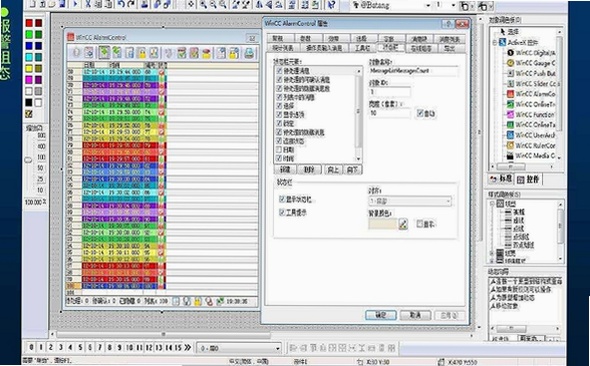The height and width of the screenshot is (366, 590).
Task: Open the 对齐 alignment dropdown
Action: point(410,201)
